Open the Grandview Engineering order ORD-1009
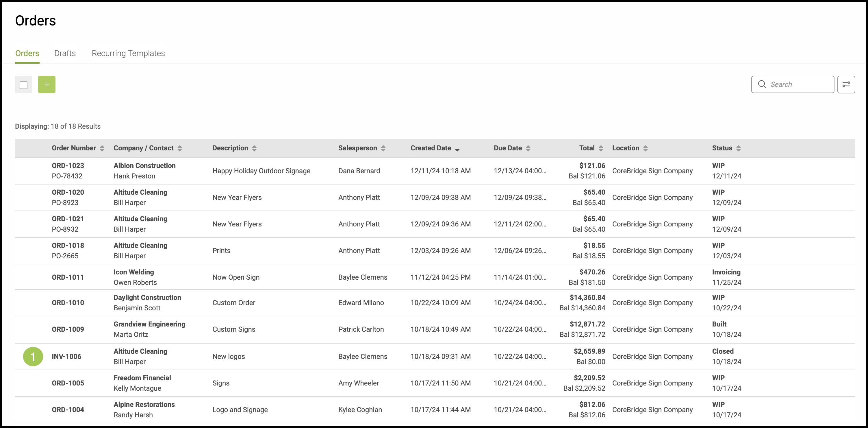 68,329
